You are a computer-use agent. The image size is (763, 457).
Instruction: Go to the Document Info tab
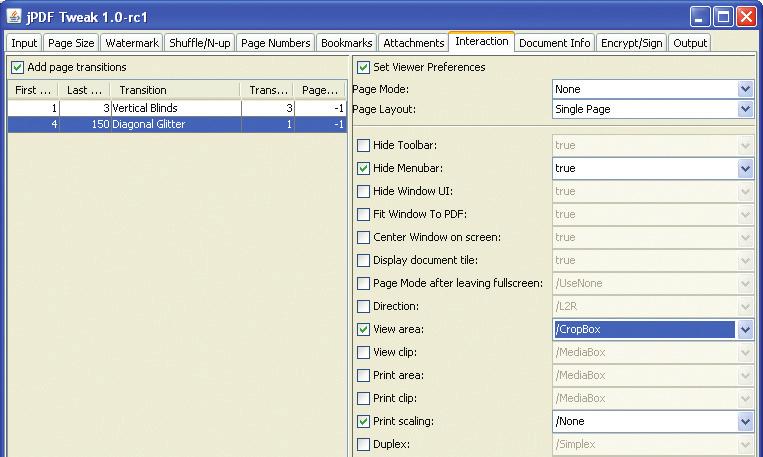click(554, 43)
